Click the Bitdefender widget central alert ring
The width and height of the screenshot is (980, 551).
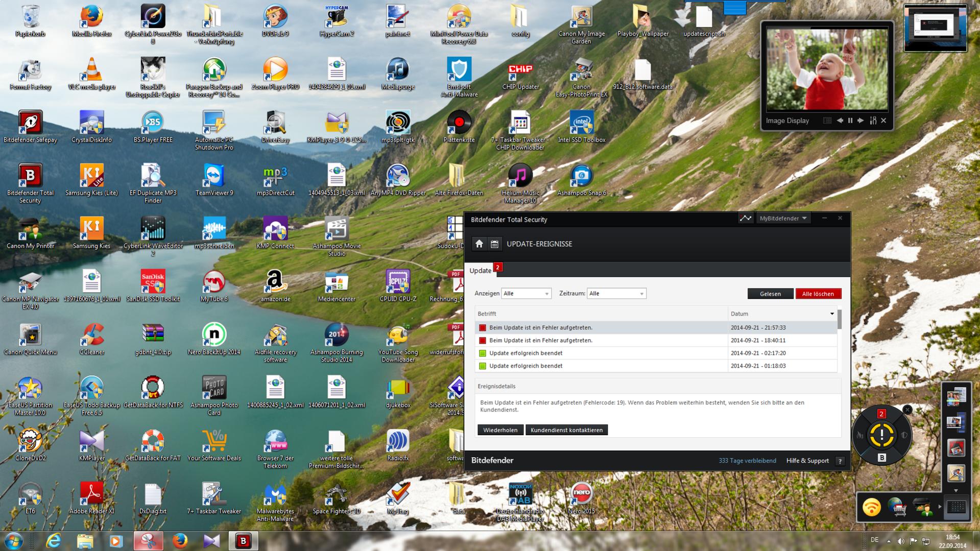coord(881,436)
